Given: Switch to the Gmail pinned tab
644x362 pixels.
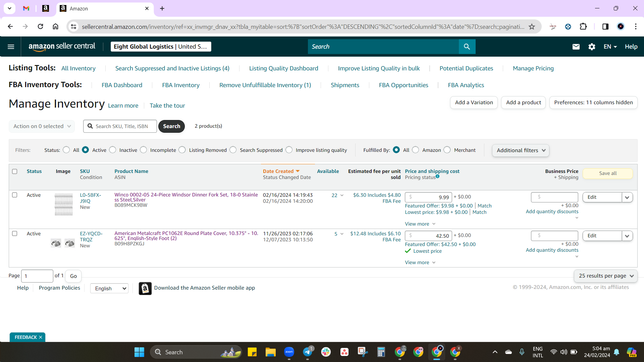Looking at the screenshot, I should click(x=26, y=8).
